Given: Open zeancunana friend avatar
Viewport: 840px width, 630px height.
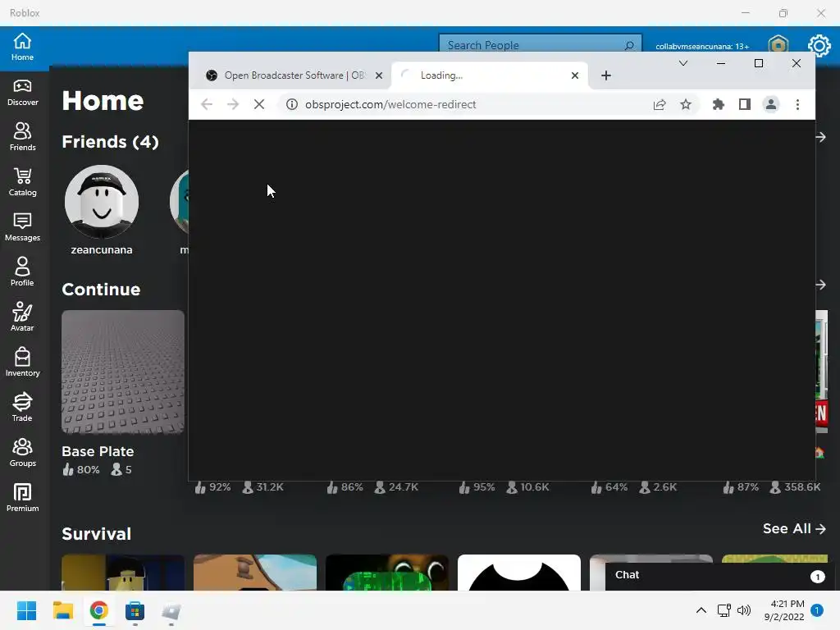Looking at the screenshot, I should [101, 202].
